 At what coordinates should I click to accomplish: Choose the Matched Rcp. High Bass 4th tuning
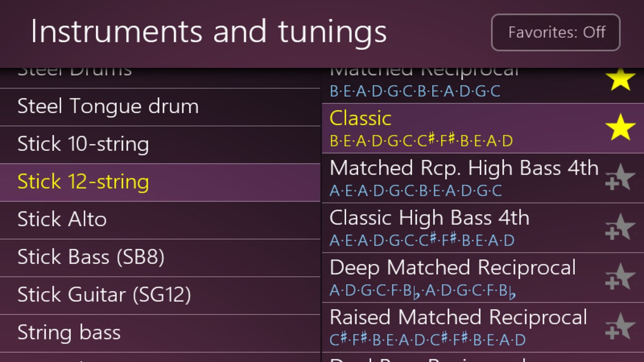tap(462, 178)
